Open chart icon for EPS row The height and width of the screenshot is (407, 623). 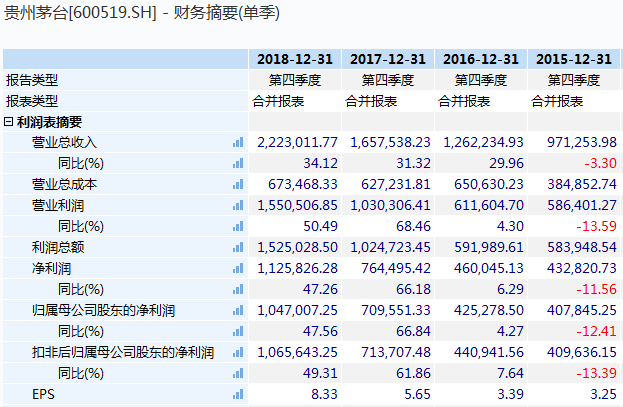click(x=238, y=395)
